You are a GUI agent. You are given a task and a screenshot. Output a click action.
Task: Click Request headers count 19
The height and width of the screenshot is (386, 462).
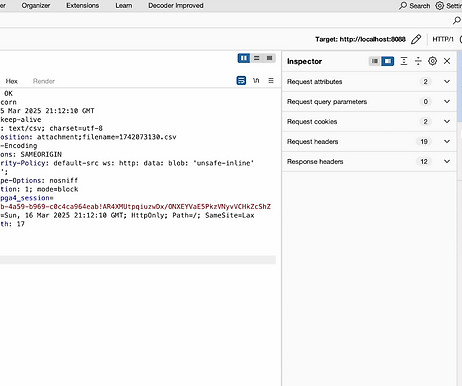pyautogui.click(x=424, y=142)
